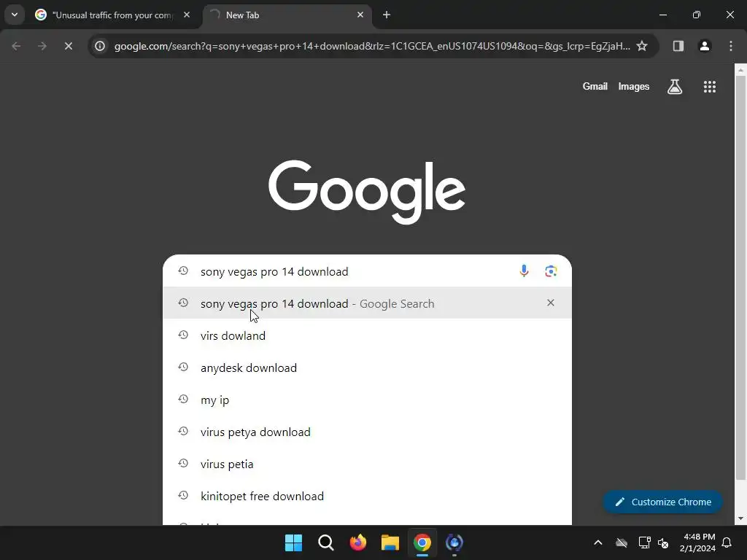Go back using the back arrow
Screen dimensions: 747x560
click(x=16, y=46)
